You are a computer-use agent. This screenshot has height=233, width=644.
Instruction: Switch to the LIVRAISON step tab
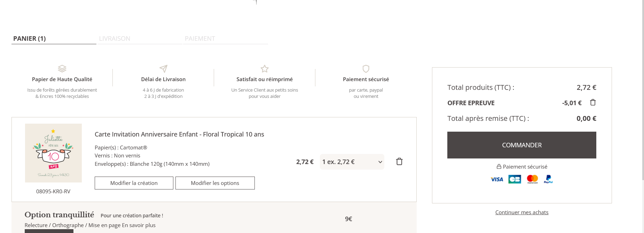coord(115,39)
